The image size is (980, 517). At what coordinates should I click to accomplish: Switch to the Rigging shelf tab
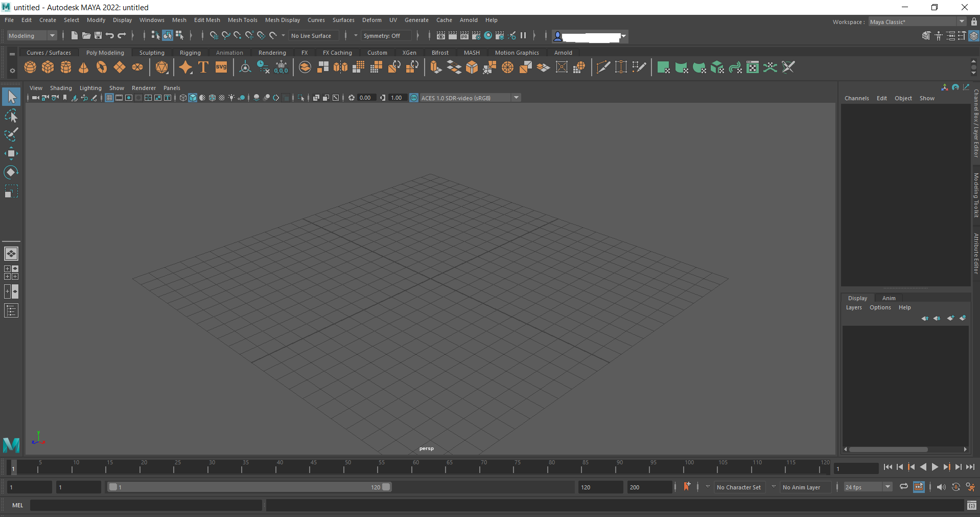190,53
